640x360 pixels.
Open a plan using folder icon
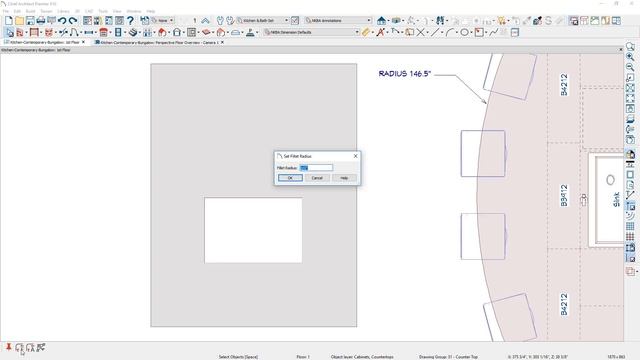(19, 20)
